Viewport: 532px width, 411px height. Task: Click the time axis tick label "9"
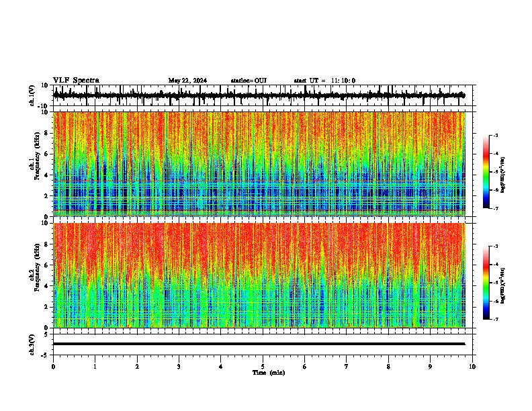[x=430, y=367]
